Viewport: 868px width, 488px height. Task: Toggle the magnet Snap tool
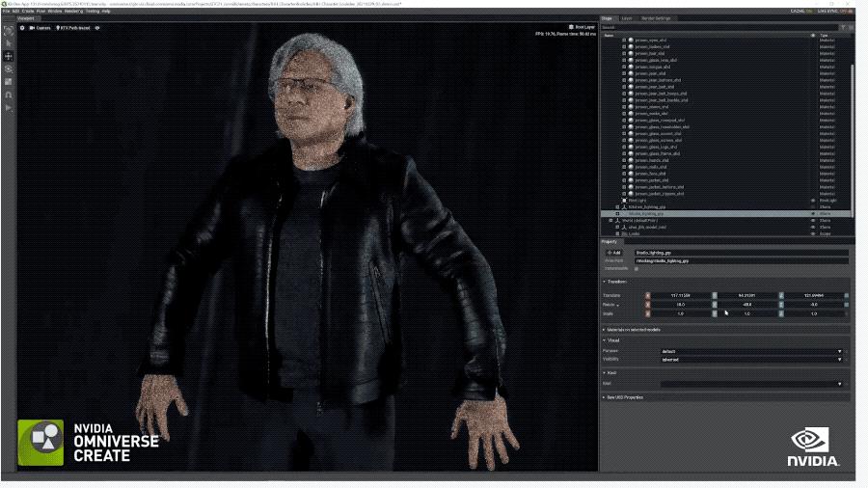tap(9, 95)
